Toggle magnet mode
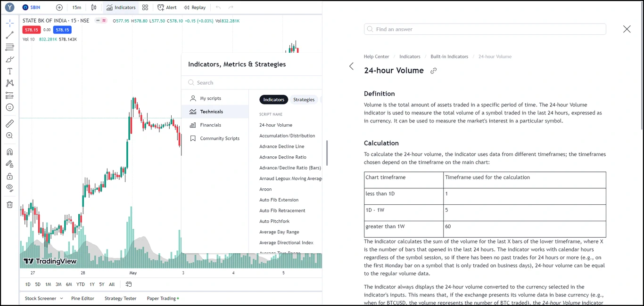This screenshot has height=306, width=644. 10,152
